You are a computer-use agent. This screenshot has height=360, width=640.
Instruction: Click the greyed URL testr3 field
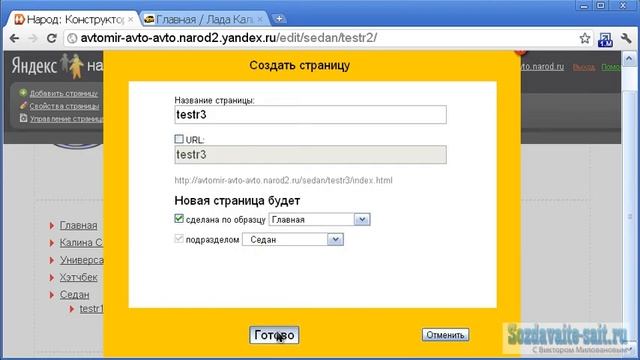311,155
